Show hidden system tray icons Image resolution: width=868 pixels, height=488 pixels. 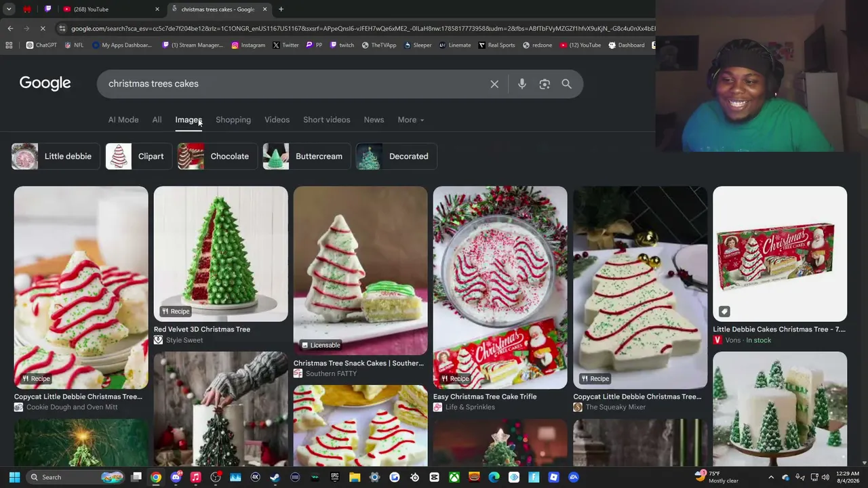pos(771,477)
